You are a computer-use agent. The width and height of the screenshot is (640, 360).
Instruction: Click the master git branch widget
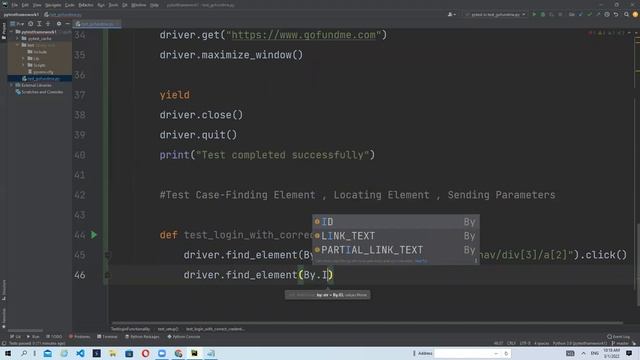pos(621,343)
